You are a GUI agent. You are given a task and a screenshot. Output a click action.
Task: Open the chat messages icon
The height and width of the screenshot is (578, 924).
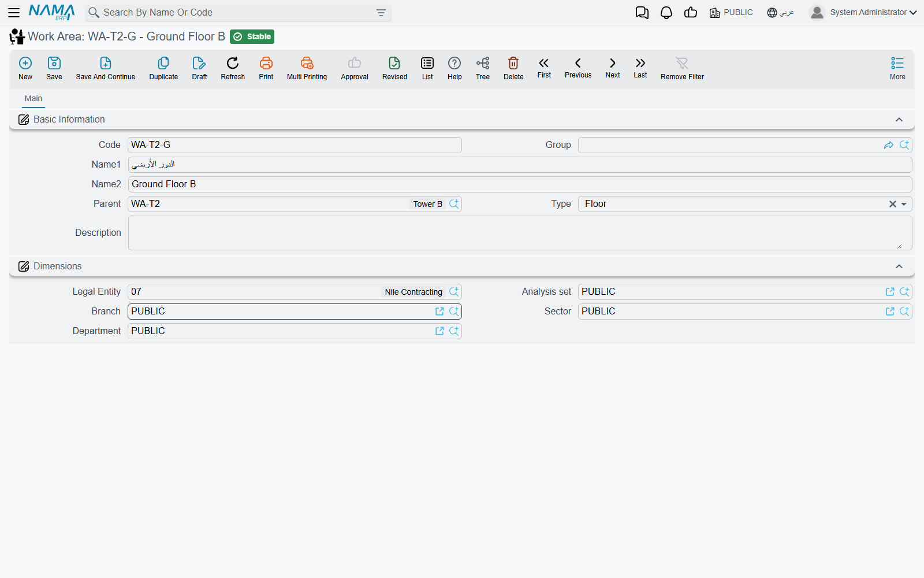642,13
